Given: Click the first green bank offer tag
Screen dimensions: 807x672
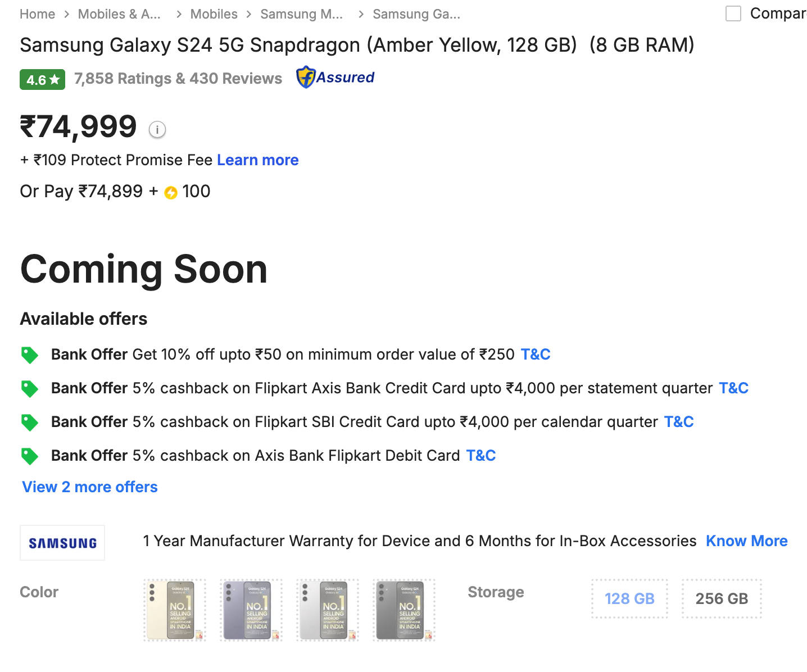Looking at the screenshot, I should [29, 355].
